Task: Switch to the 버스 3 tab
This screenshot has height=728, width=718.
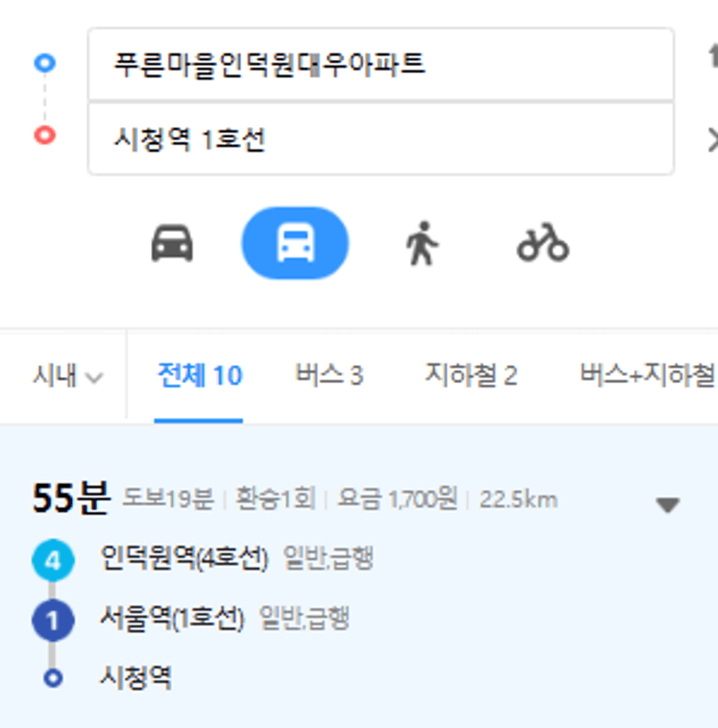Action: 330,375
